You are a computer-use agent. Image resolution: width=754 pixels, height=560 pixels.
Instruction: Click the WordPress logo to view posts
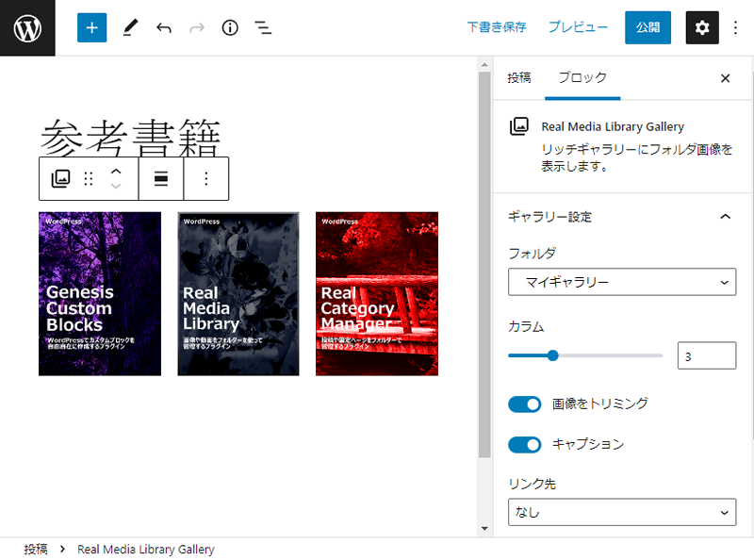pyautogui.click(x=27, y=28)
